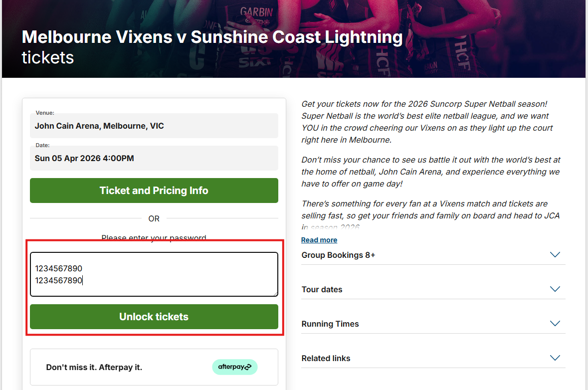
Task: Expand the Tour dates chevron arrow
Action: point(555,289)
